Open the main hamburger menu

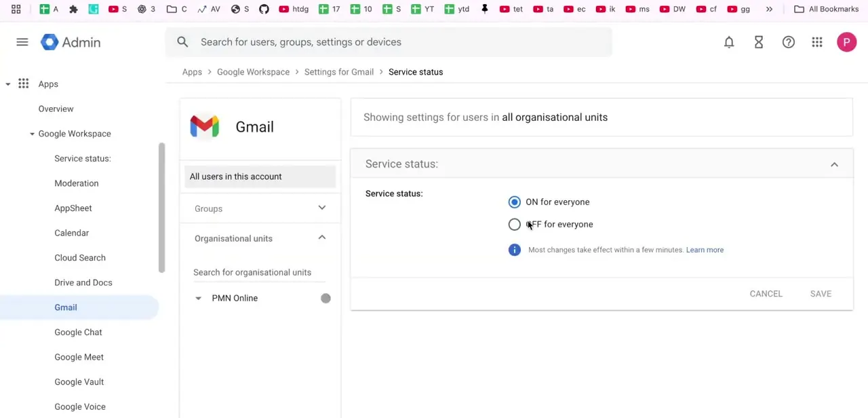coord(22,42)
